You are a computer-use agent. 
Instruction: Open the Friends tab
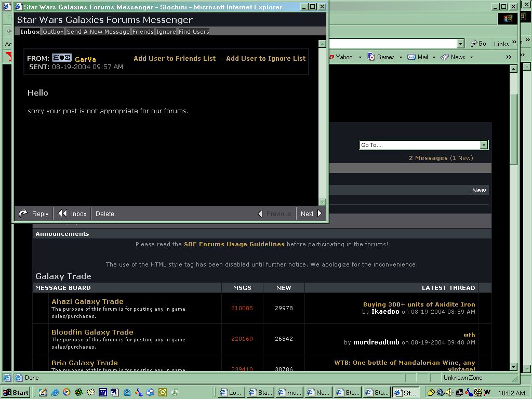143,32
